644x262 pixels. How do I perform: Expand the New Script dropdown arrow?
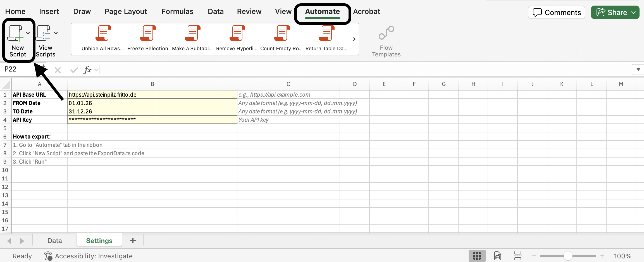(28, 33)
